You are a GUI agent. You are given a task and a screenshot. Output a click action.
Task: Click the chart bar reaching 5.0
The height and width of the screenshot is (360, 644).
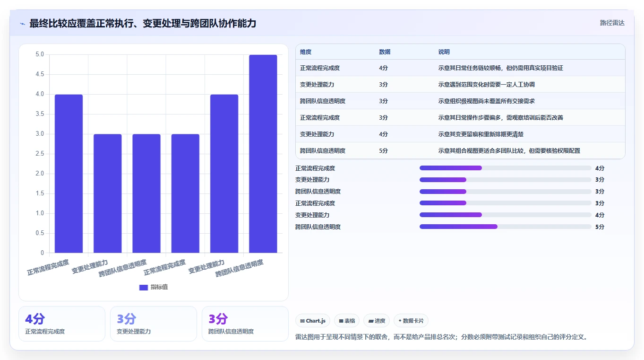point(263,154)
